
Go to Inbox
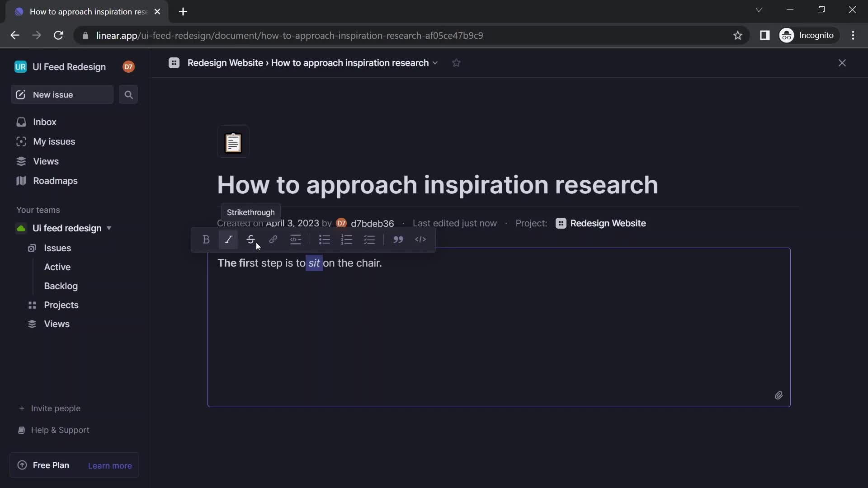tap(44, 122)
